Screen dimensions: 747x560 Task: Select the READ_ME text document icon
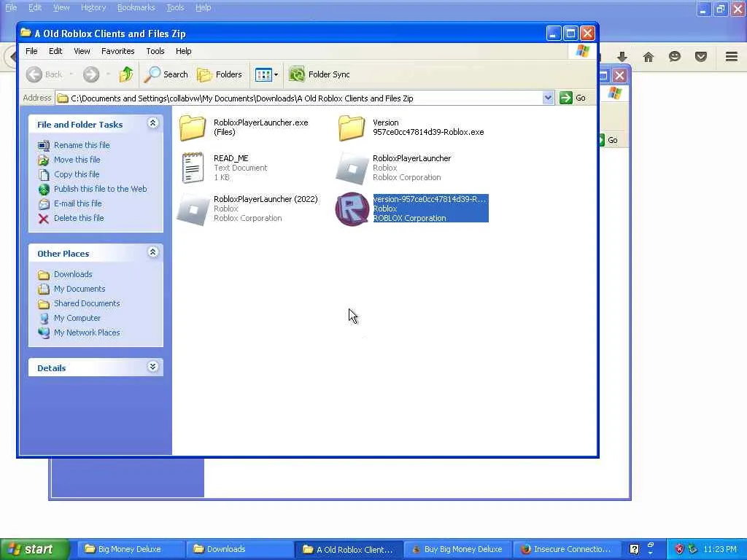pos(193,168)
